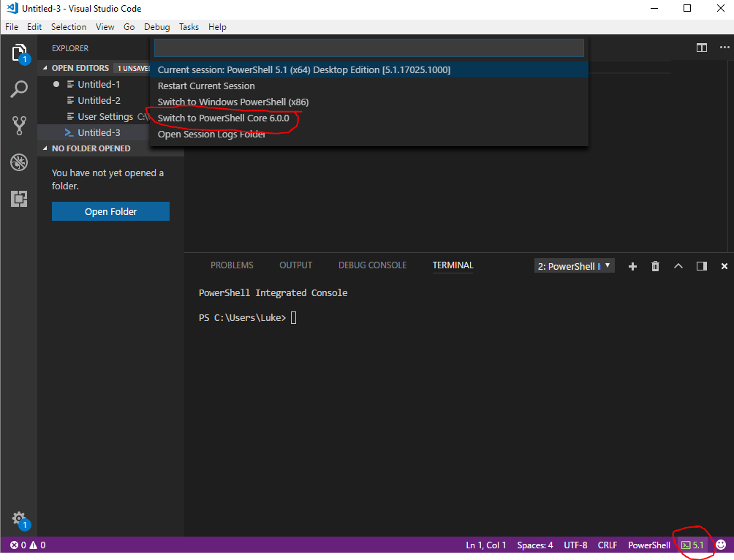The width and height of the screenshot is (734, 560).
Task: Change indentation via Spaces: 4
Action: pos(535,545)
